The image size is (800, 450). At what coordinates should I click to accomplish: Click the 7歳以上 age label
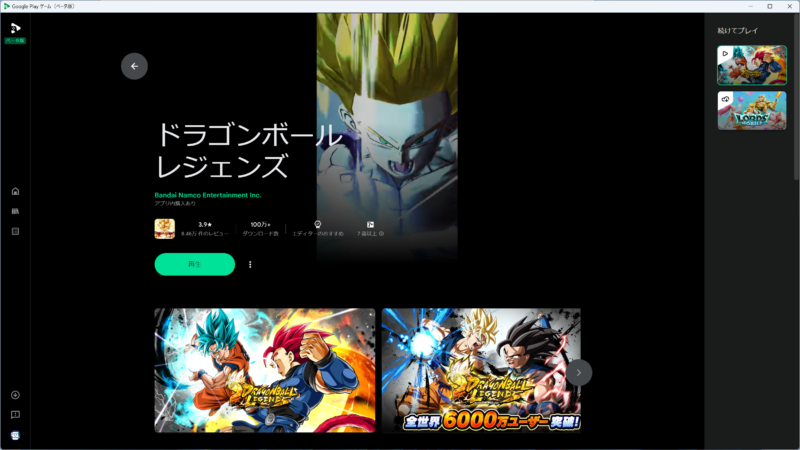click(367, 234)
